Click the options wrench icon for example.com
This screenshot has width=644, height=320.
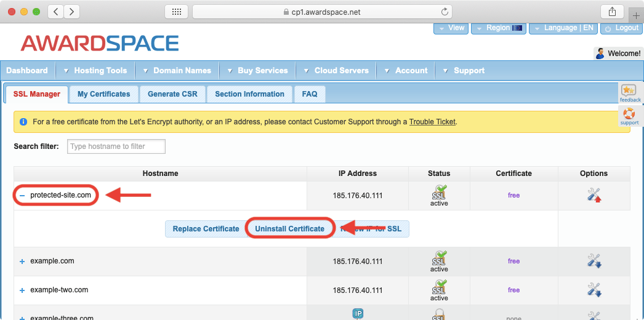[x=594, y=261]
